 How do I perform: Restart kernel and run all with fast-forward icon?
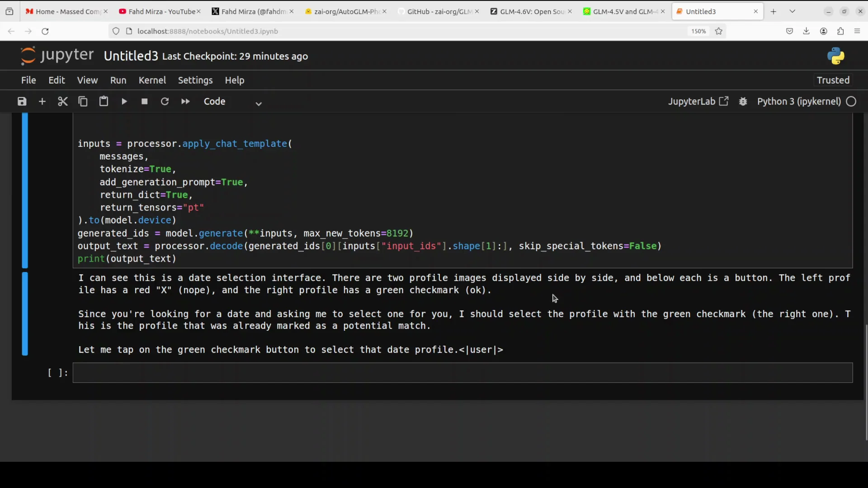pos(185,101)
